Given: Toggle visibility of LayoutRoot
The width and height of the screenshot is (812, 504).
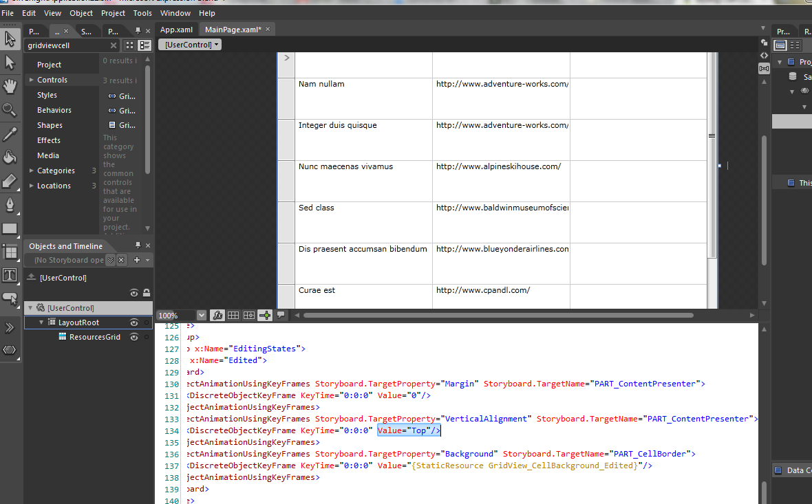Looking at the screenshot, I should [134, 322].
